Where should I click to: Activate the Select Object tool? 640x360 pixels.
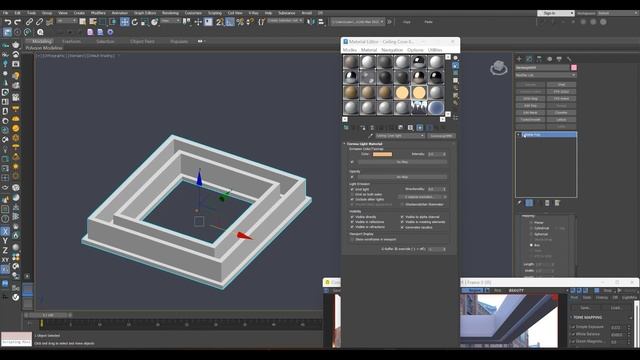(x=83, y=22)
